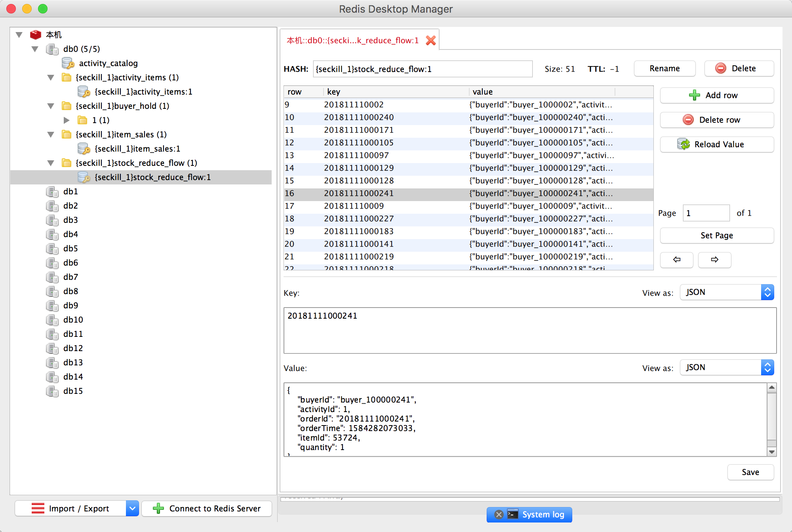Click the db15 database icon
The image size is (792, 532).
click(52, 391)
